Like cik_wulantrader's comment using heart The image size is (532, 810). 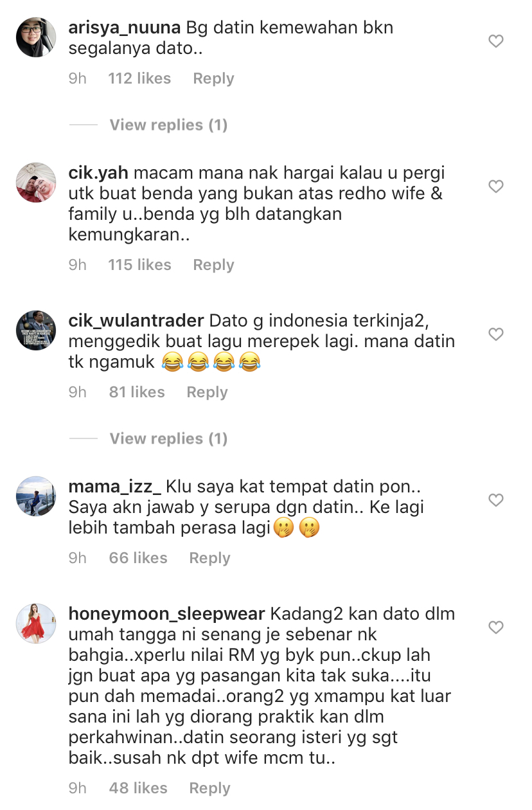(496, 334)
